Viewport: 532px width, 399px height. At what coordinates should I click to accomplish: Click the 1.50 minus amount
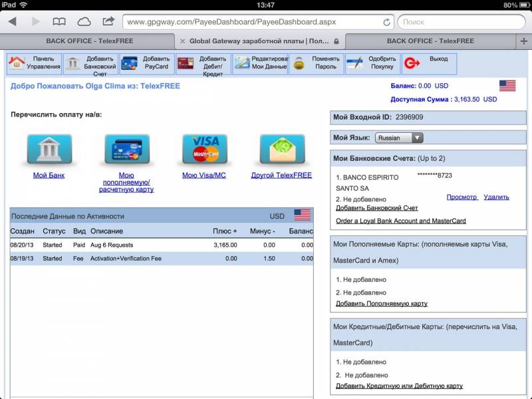pos(269,259)
